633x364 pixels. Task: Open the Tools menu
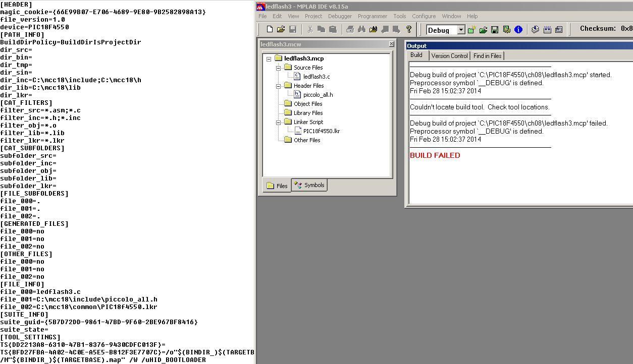[399, 16]
